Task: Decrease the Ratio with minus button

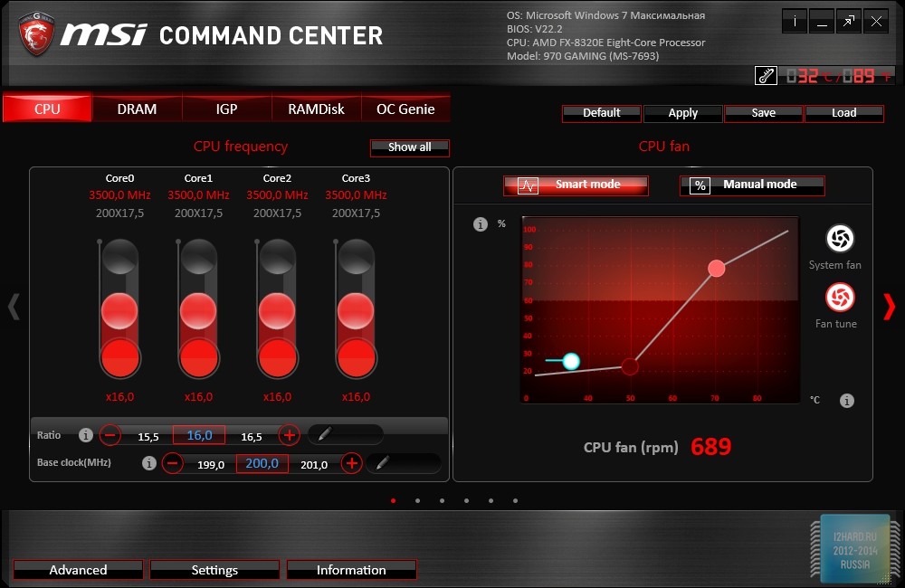Action: (x=110, y=435)
